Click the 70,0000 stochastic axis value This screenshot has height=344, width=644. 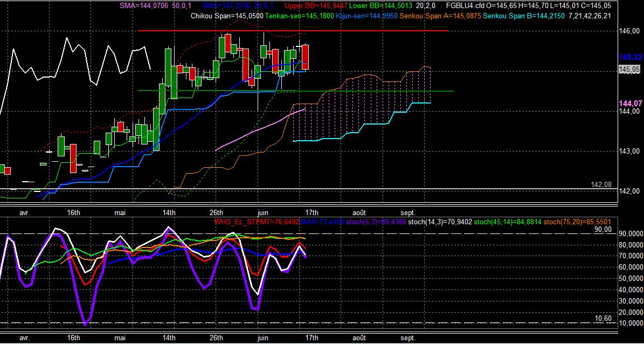(x=631, y=256)
